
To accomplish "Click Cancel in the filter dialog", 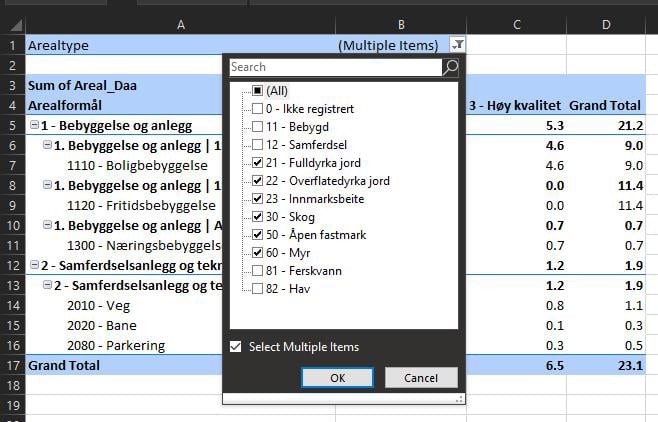I will coord(421,378).
